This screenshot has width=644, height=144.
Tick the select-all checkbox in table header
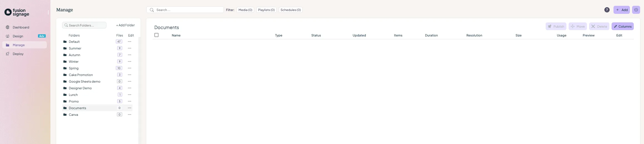click(157, 35)
